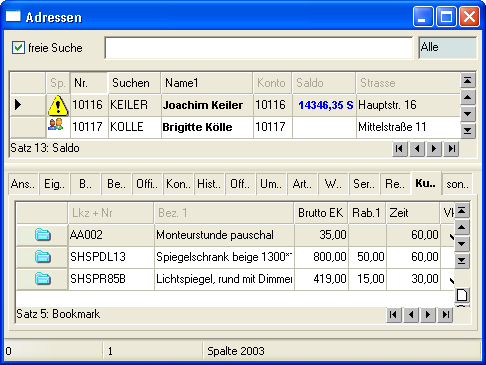Image resolution: width=486 pixels, height=365 pixels.
Task: Click the address list scroll up arrow
Action: point(468,97)
